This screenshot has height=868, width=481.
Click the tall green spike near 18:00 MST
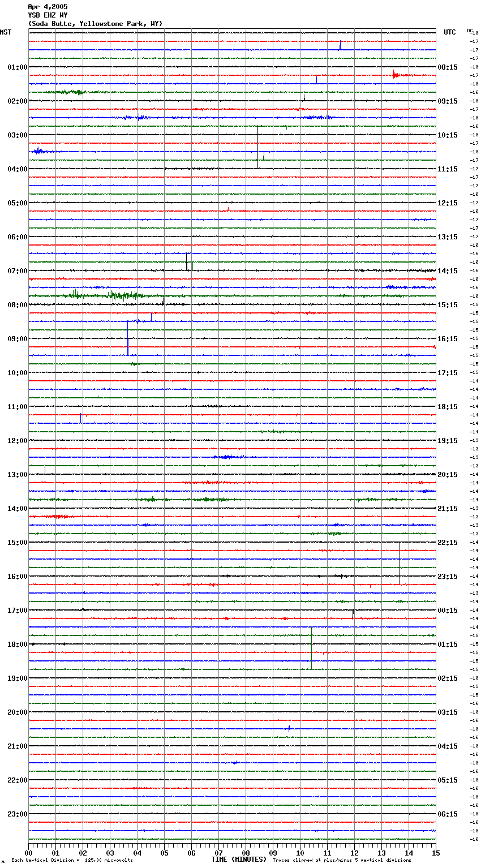pos(311,648)
